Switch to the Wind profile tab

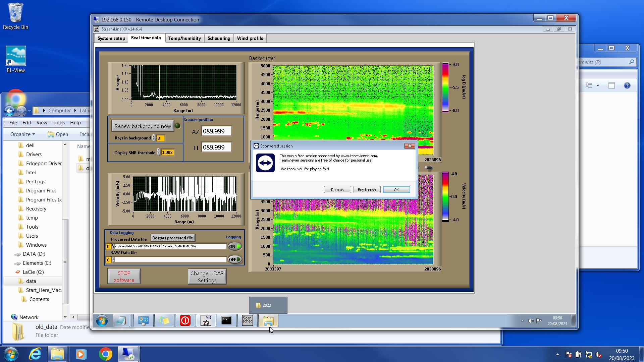pos(250,38)
